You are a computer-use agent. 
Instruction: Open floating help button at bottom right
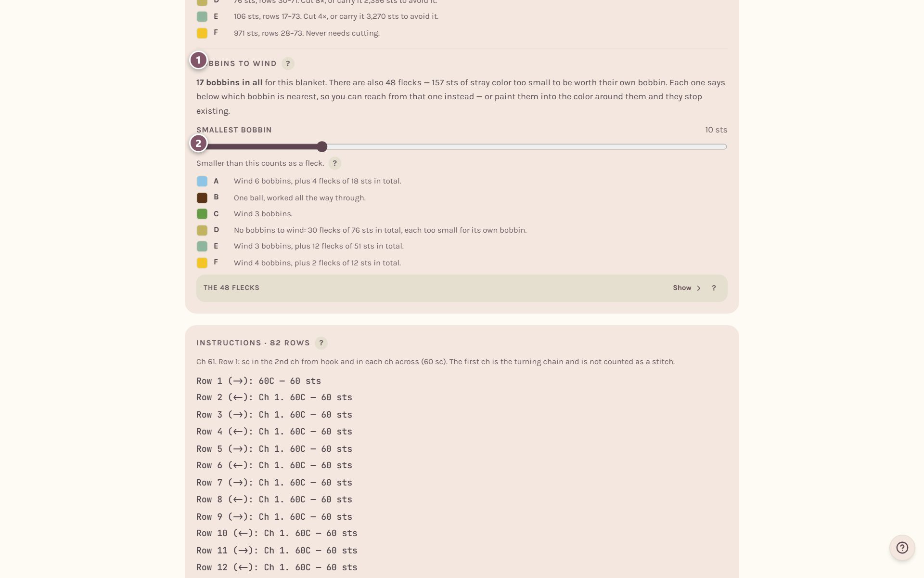(902, 548)
